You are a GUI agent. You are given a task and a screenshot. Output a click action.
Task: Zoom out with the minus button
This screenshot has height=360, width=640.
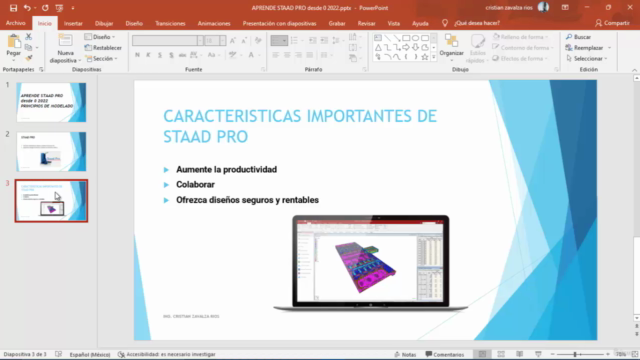point(553,354)
